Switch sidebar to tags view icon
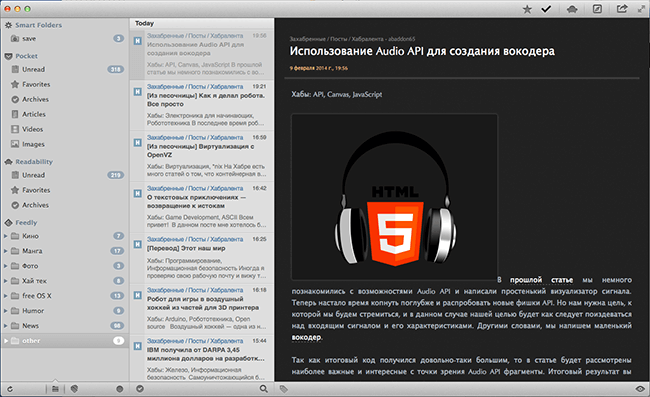The width and height of the screenshot is (650, 397). click(75, 389)
